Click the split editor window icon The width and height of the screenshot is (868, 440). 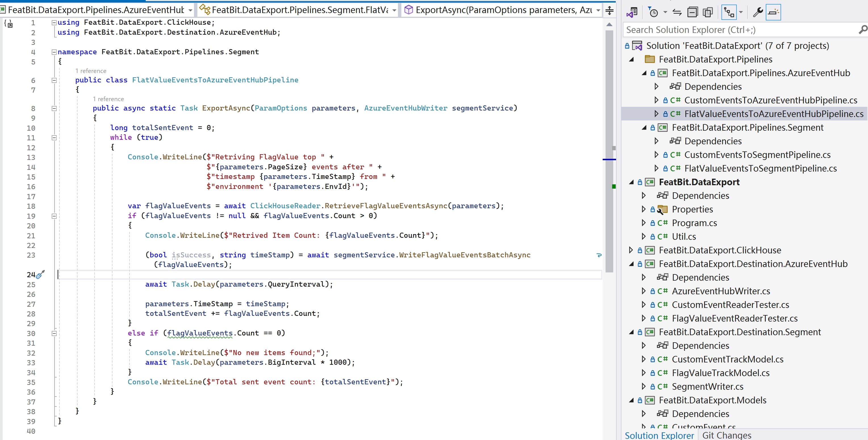click(x=609, y=11)
